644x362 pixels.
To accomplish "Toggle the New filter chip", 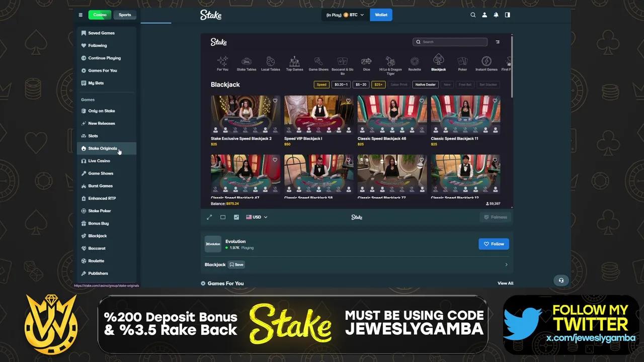I will click(x=447, y=84).
